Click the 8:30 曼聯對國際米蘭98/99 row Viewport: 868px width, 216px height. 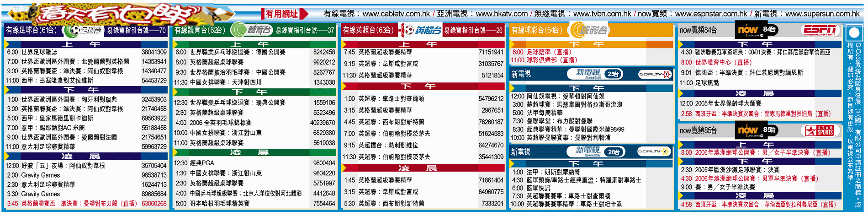[592, 129]
